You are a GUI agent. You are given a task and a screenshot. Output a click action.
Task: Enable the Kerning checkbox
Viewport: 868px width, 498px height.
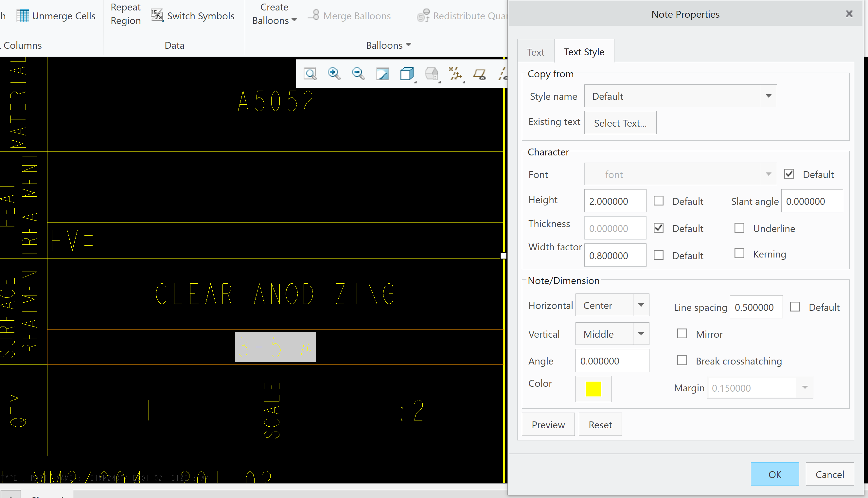coord(739,254)
